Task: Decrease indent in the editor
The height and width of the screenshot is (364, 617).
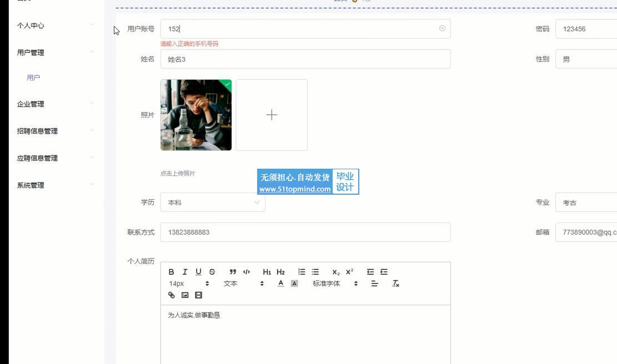Action: 370,272
